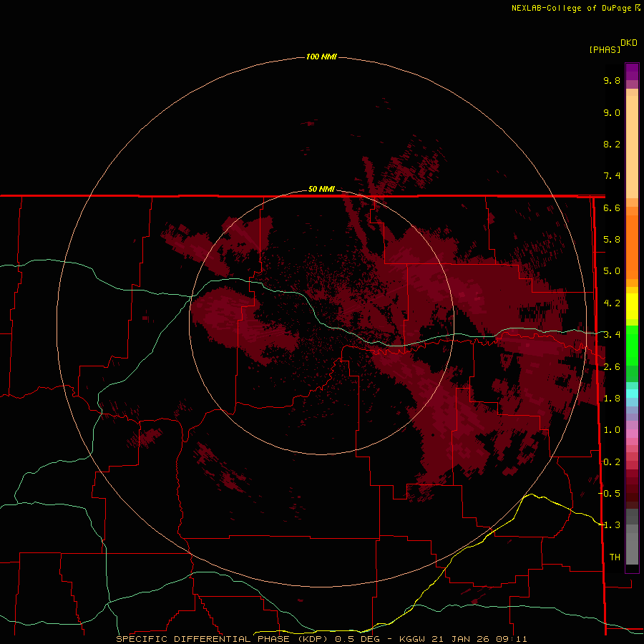Click the 1.8 value on color scale

point(612,399)
